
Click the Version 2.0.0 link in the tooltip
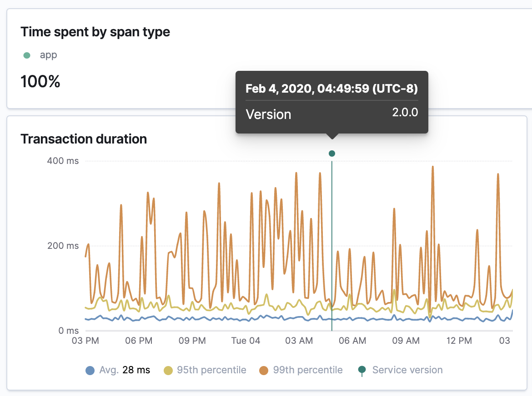(x=405, y=112)
